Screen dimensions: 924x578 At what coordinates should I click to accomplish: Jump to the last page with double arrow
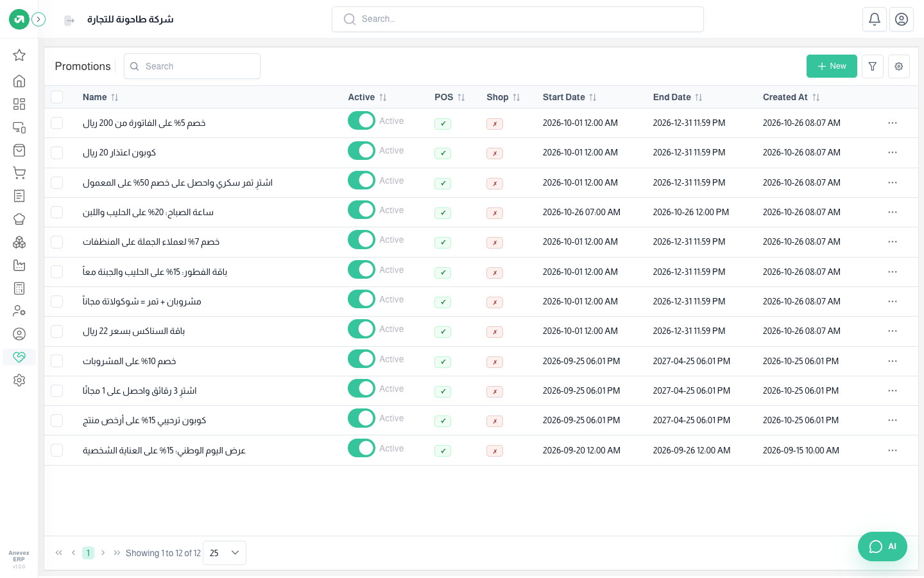coord(117,553)
